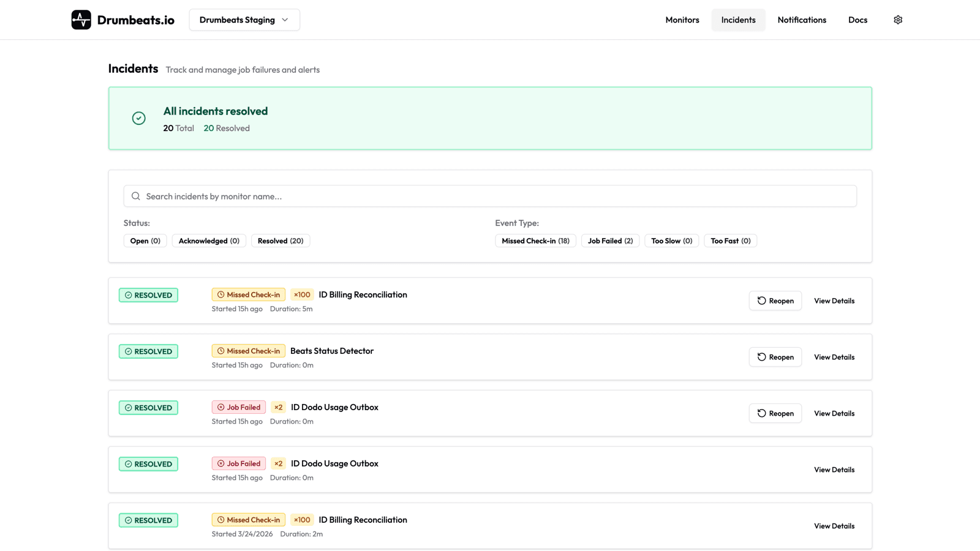Click the green check icon in resolved banner
The width and height of the screenshot is (980, 551).
click(139, 118)
